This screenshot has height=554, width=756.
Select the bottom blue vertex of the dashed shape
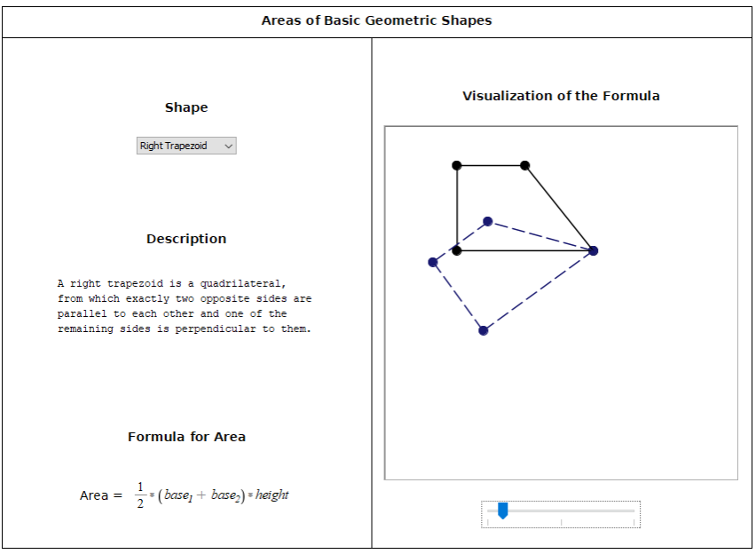point(484,330)
